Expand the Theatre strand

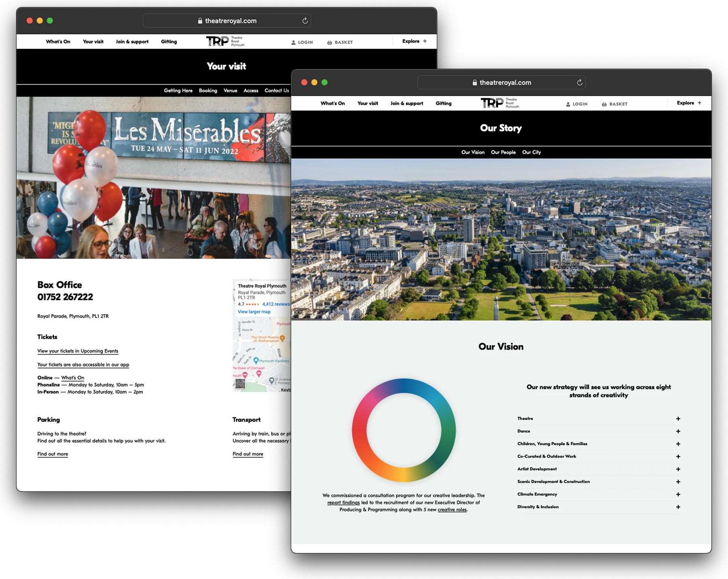pyautogui.click(x=599, y=418)
